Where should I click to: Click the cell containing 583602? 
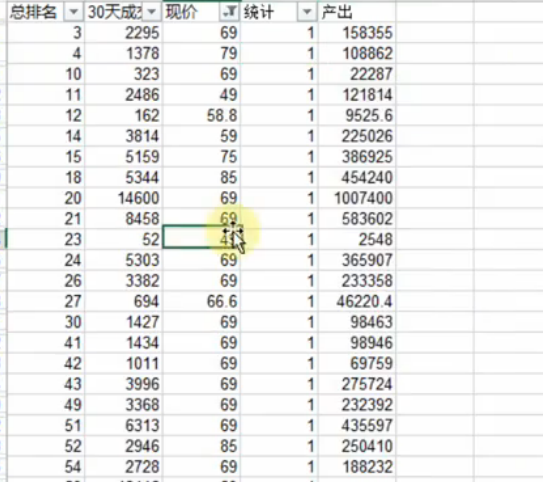pos(357,219)
